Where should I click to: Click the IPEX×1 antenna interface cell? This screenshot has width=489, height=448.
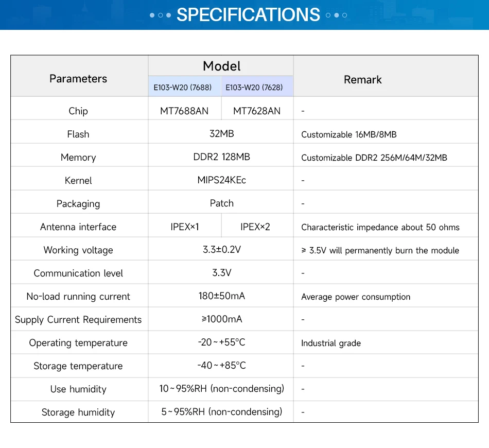click(185, 227)
